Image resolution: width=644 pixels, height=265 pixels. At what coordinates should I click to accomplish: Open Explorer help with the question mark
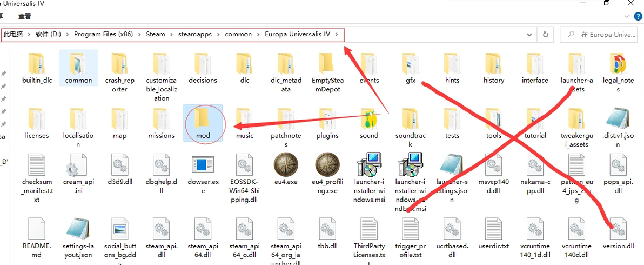637,16
